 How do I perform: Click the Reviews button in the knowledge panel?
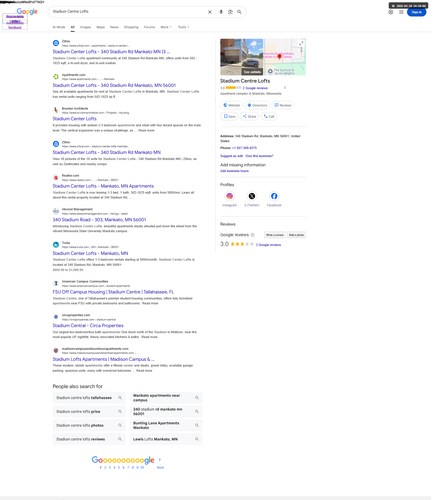click(283, 105)
